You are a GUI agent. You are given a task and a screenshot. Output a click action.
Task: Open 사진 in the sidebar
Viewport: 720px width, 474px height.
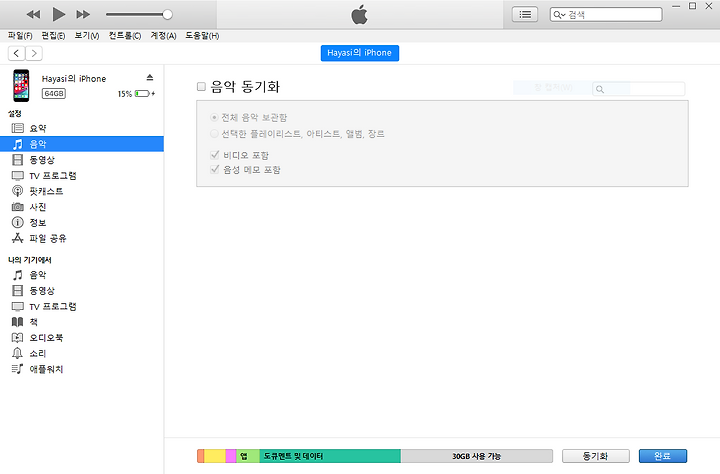82,207
